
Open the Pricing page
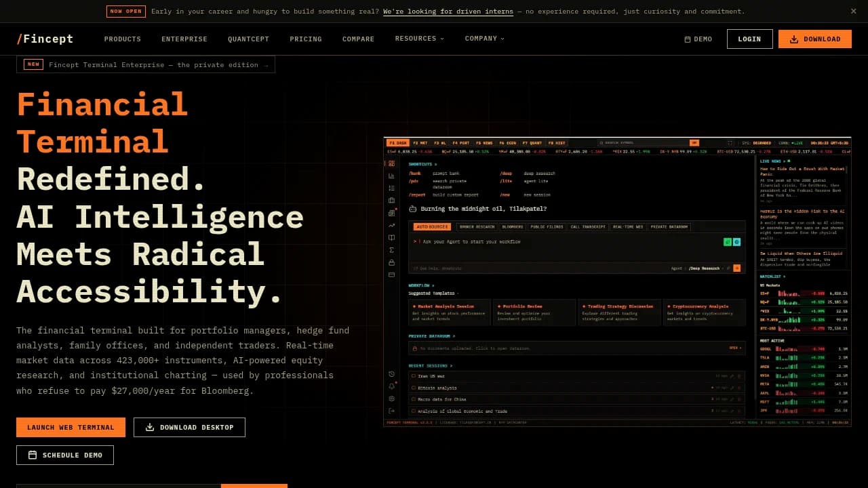click(x=306, y=39)
